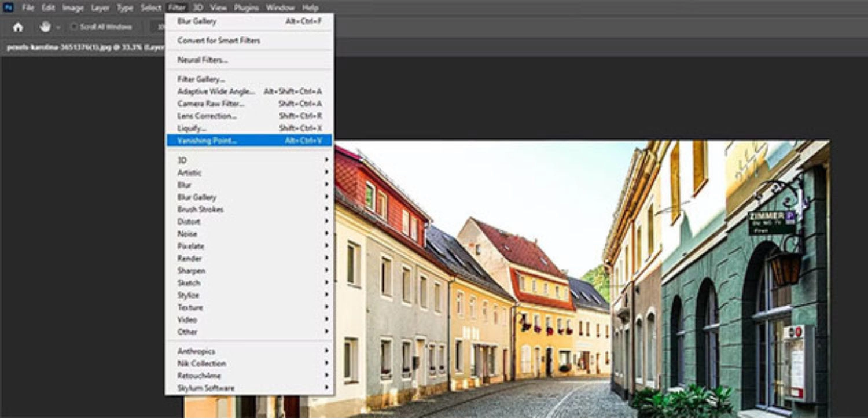Open the 3D menu in menu bar
The image size is (868, 419).
click(x=198, y=8)
